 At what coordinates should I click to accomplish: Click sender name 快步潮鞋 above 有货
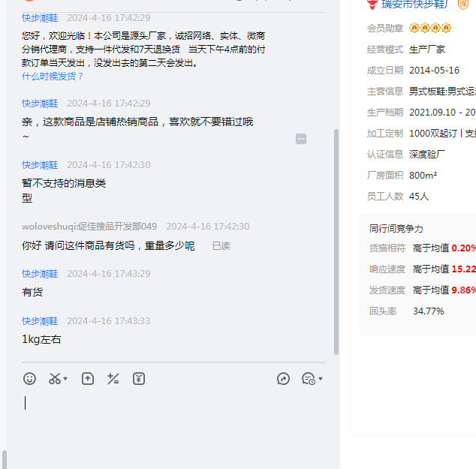(x=40, y=274)
